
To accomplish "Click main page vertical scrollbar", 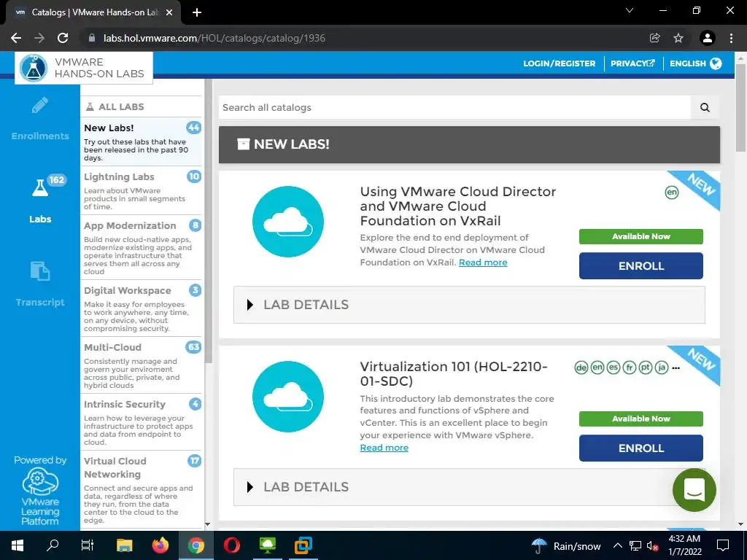I will pos(740,108).
